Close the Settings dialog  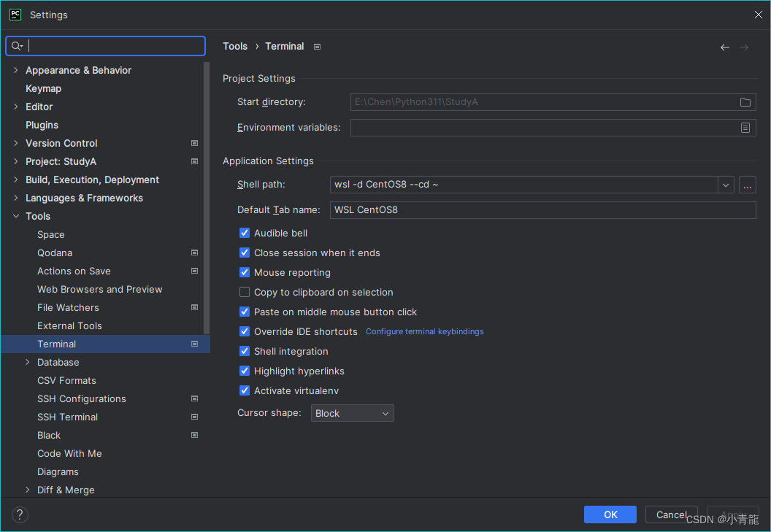tap(758, 15)
